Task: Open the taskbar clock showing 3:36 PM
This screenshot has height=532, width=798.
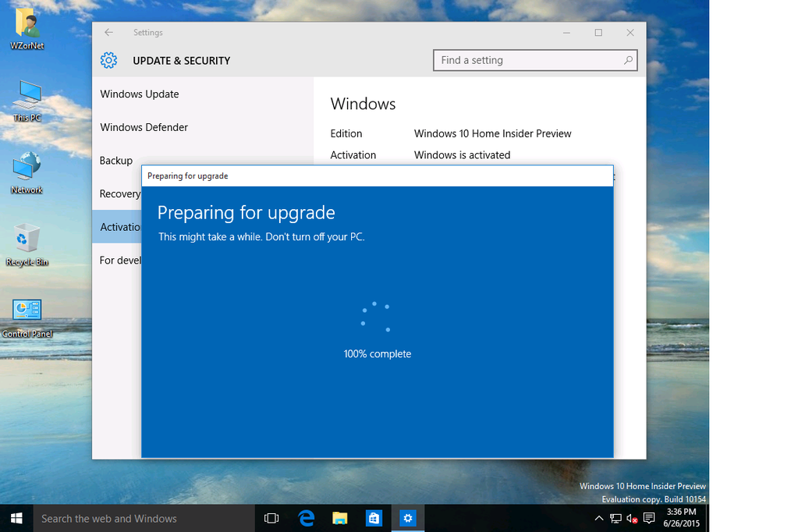Action: (x=682, y=518)
